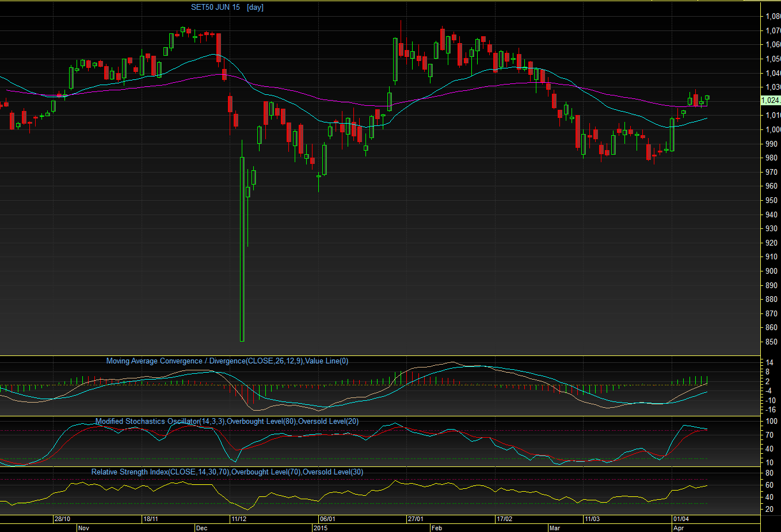Pick the 17/02 date on the time axis

point(504,519)
